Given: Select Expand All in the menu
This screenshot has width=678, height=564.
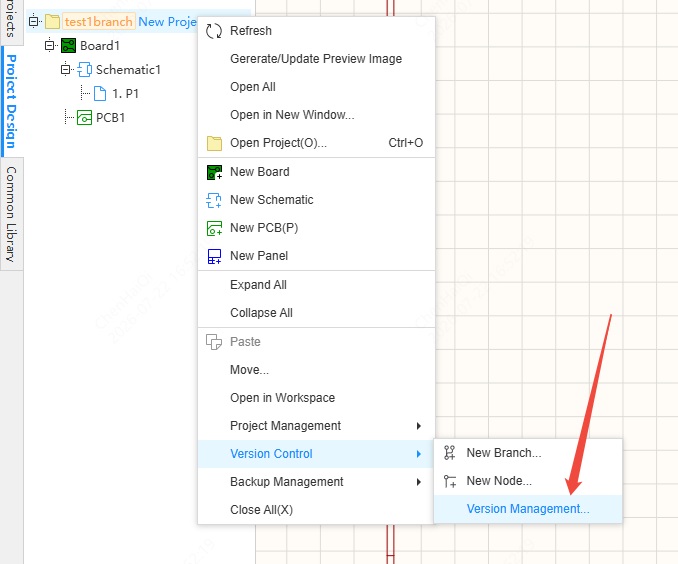Looking at the screenshot, I should 316,285.
